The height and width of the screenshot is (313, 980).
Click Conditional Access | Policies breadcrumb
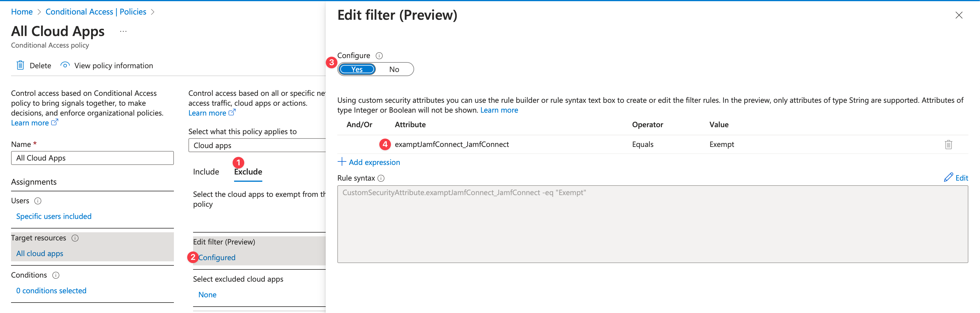(x=95, y=12)
